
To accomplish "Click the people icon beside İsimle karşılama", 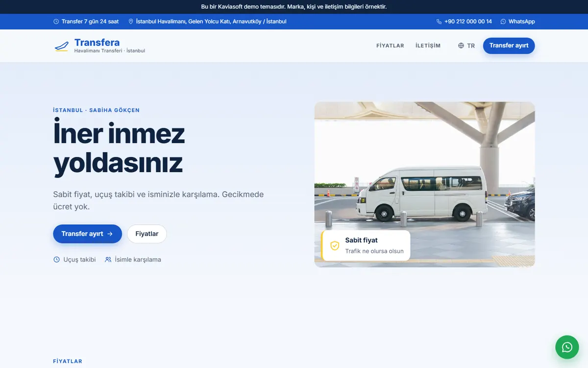I will [108, 260].
